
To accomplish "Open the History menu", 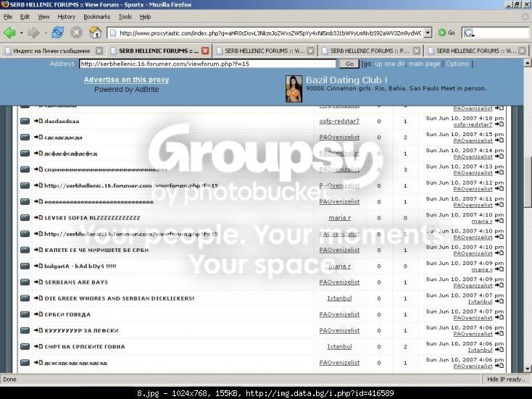I will [66, 17].
